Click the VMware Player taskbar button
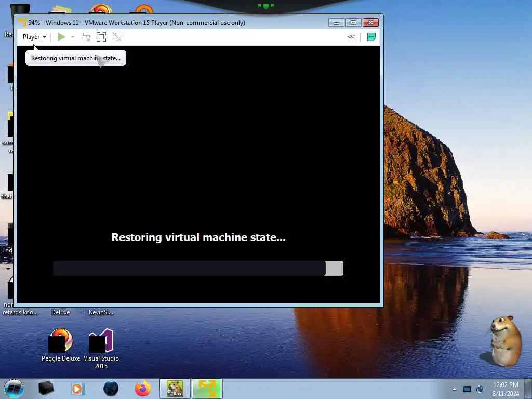532x399 pixels. pyautogui.click(x=207, y=389)
